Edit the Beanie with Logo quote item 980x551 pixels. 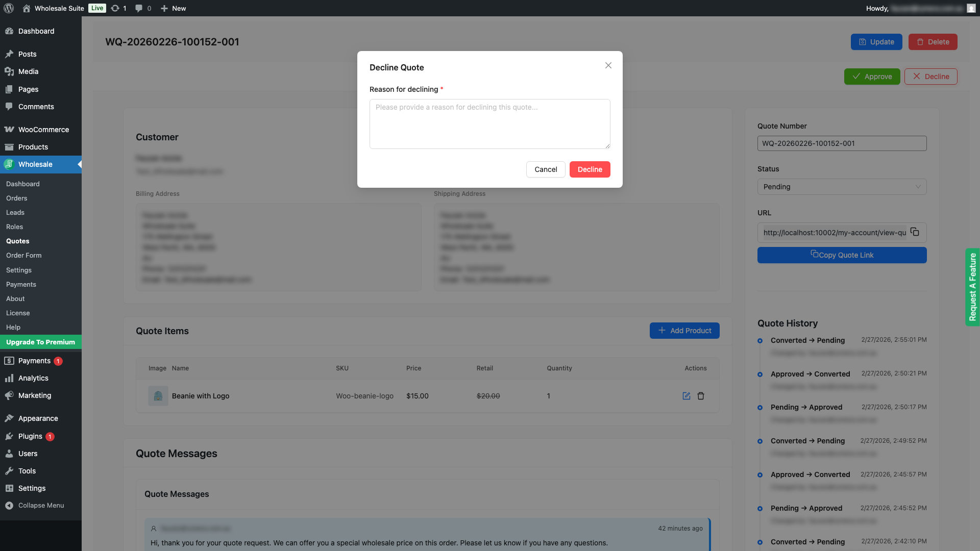tap(686, 396)
